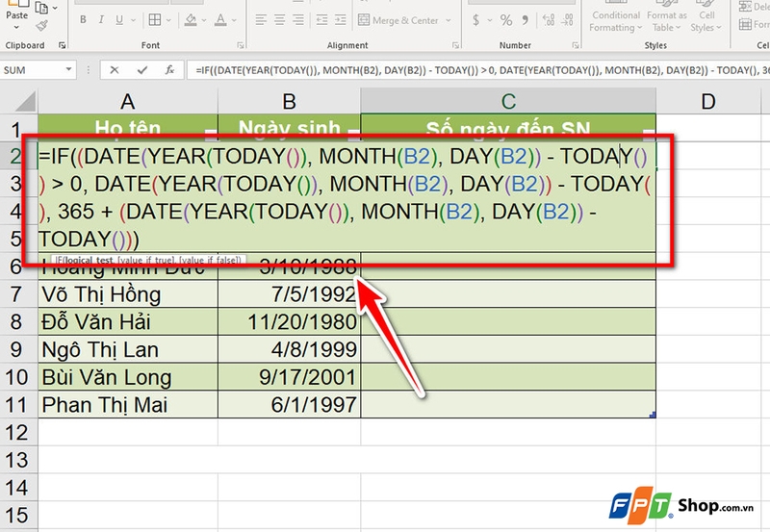
Task: Click the Copy icon
Action: tap(42, 8)
